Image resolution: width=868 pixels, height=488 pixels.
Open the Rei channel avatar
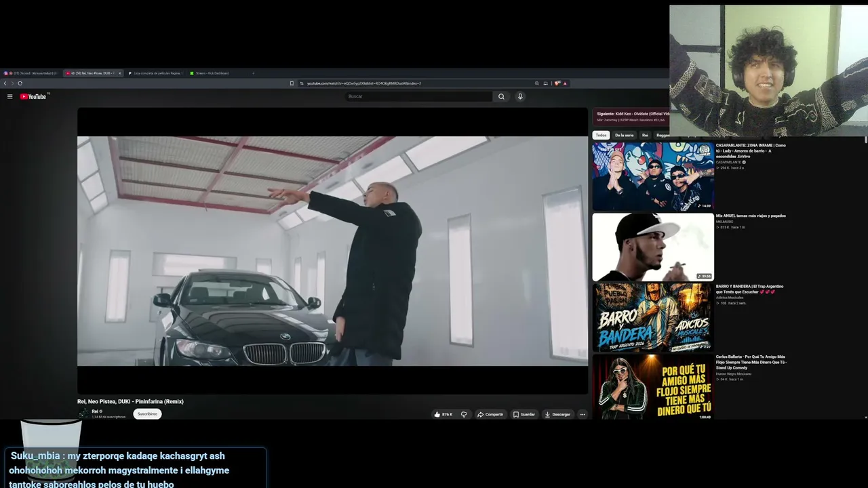tap(83, 413)
